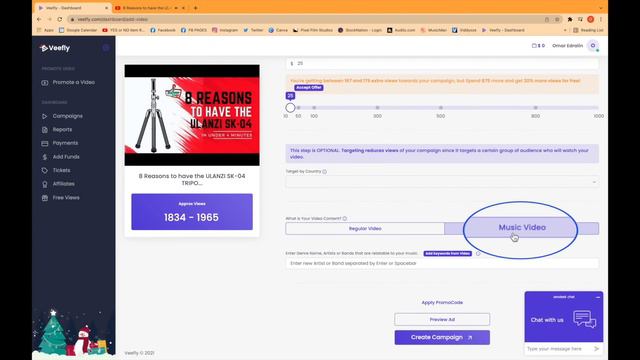
Task: Click the ULANZI SK-04 video thumbnail
Action: click(x=192, y=115)
